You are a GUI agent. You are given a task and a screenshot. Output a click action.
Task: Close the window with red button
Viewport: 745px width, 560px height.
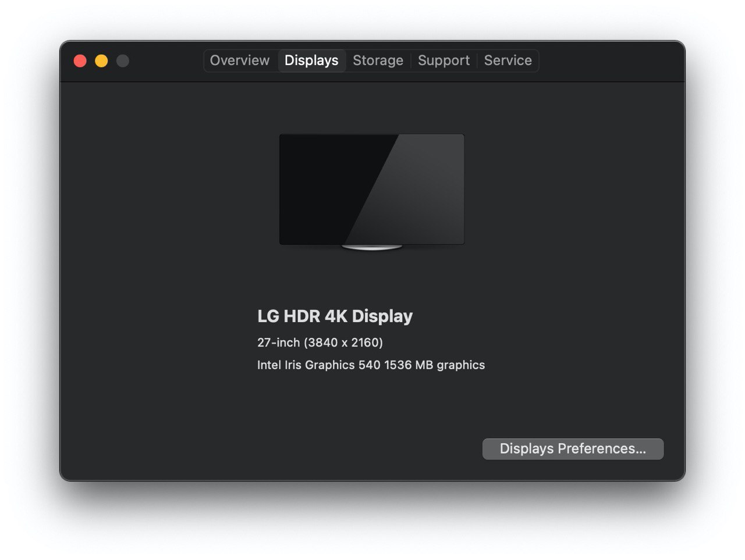click(80, 61)
